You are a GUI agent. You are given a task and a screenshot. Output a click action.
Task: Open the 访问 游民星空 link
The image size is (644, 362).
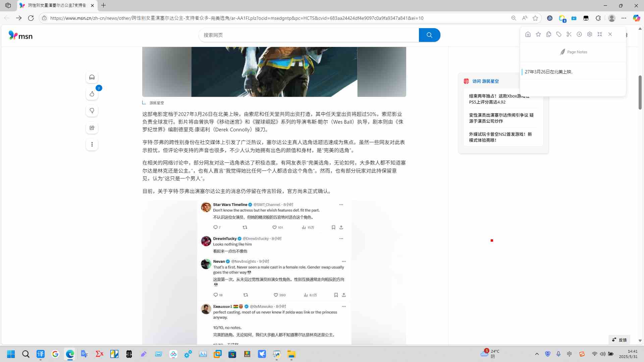[485, 81]
